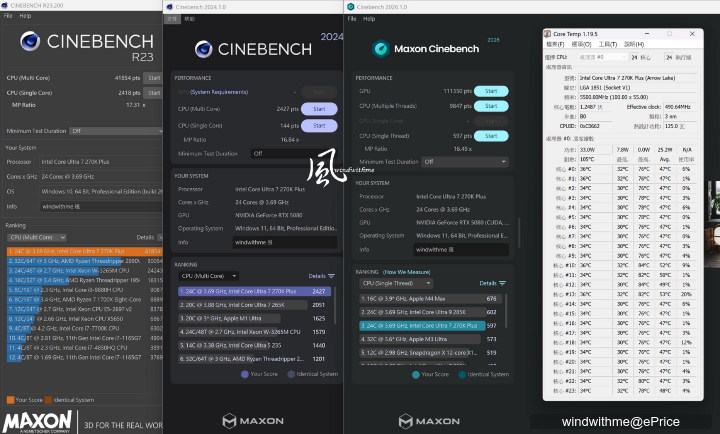Screen dimensions: 720x434
Task: Click the Cinebench R23 title bar icon
Action: pyautogui.click(x=5, y=6)
